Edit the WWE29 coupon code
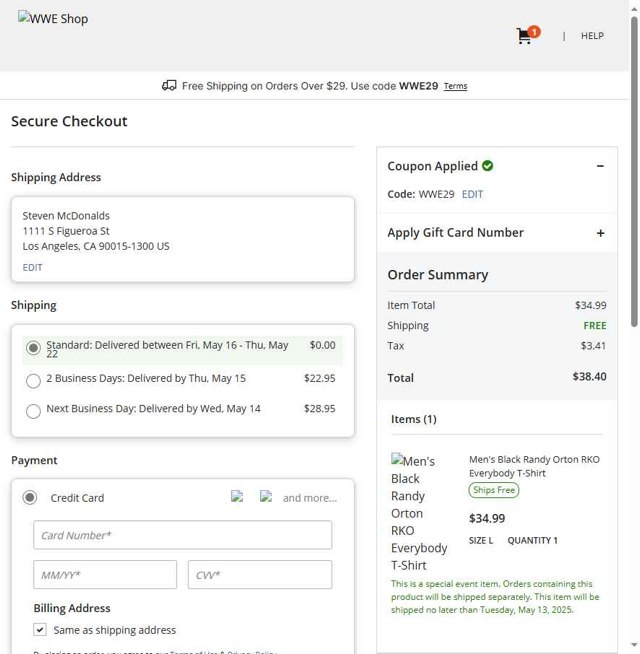The width and height of the screenshot is (640, 654). 472,194
